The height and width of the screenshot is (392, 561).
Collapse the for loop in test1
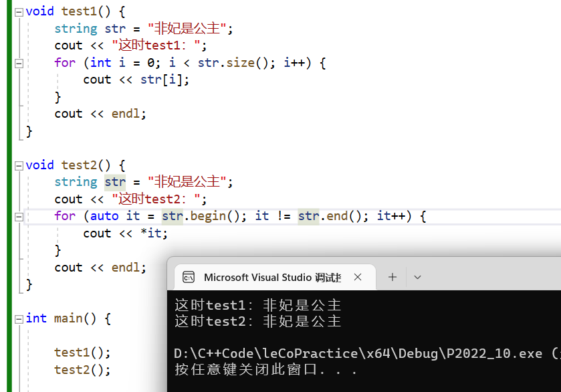tap(19, 64)
